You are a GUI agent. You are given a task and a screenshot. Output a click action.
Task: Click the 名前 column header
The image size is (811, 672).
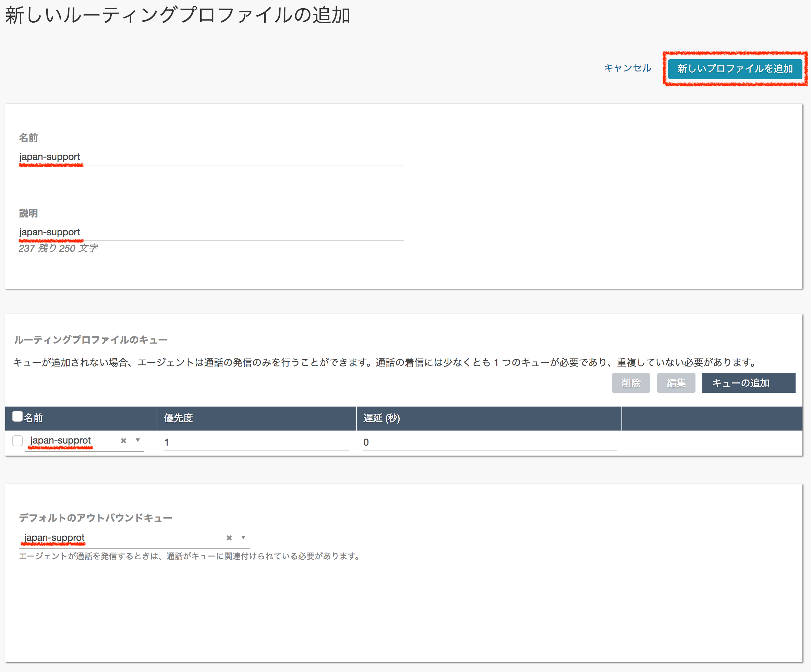[34, 418]
